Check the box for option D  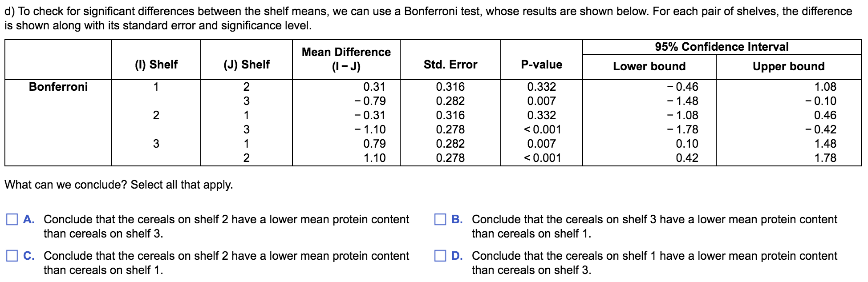point(440,256)
